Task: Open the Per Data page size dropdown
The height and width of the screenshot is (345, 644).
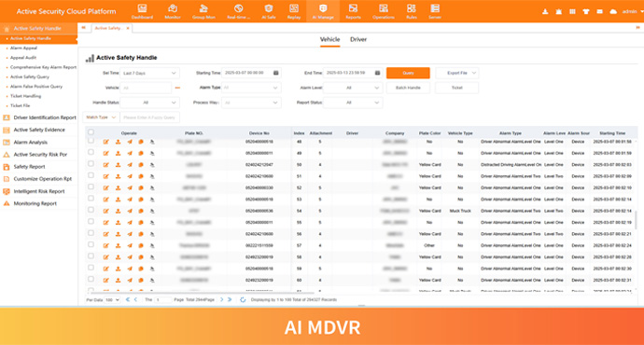Action: (112, 300)
